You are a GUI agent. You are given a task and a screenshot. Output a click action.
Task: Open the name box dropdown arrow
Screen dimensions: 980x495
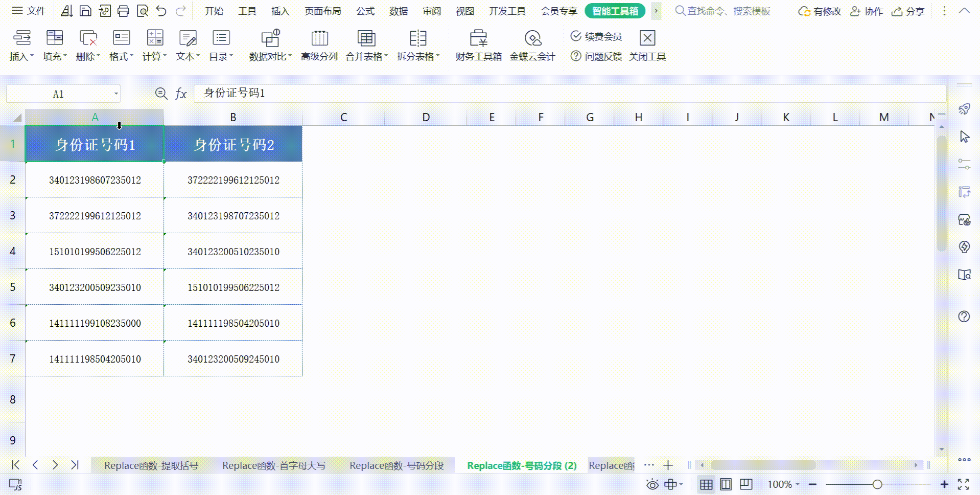pyautogui.click(x=116, y=94)
